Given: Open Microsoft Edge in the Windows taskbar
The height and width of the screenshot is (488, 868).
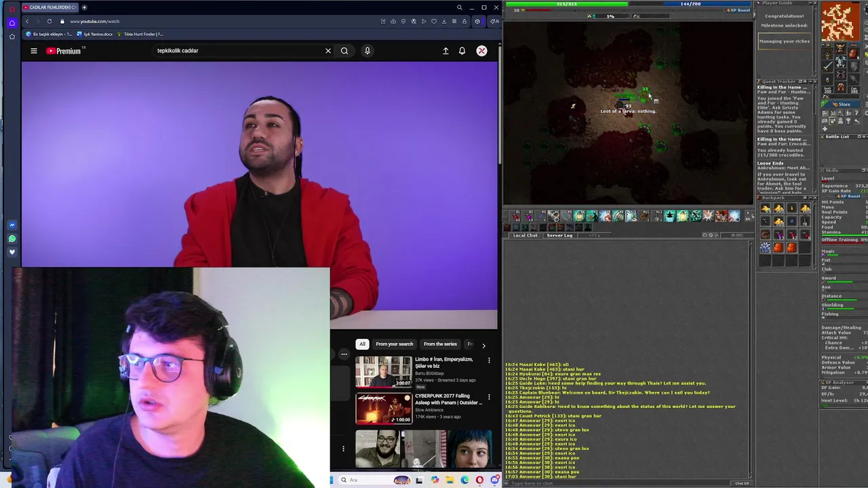Looking at the screenshot, I should (x=465, y=480).
